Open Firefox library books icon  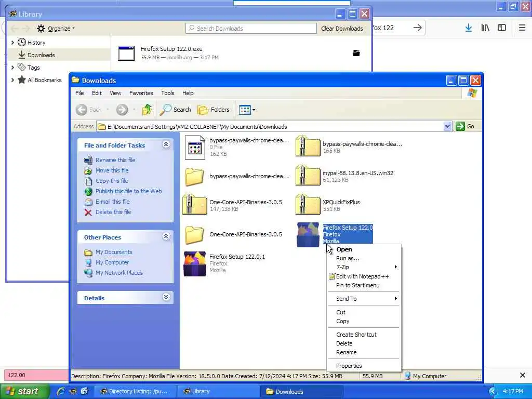tap(485, 28)
